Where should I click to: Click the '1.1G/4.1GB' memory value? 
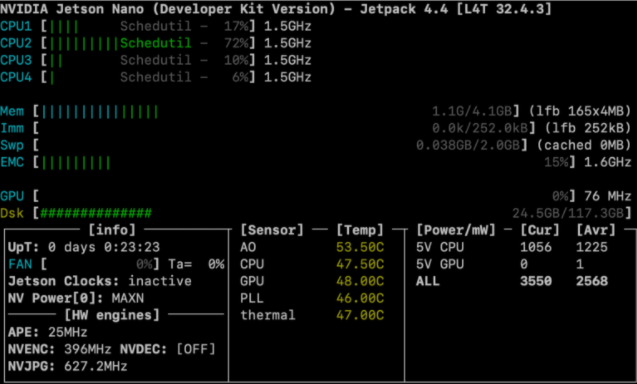(x=472, y=111)
